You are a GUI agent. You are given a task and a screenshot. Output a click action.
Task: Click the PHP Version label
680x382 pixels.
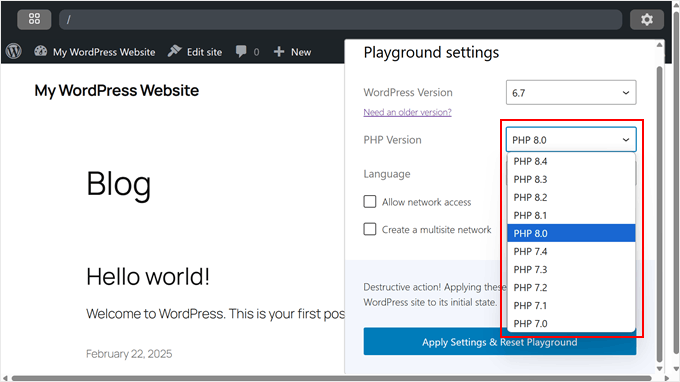point(392,140)
